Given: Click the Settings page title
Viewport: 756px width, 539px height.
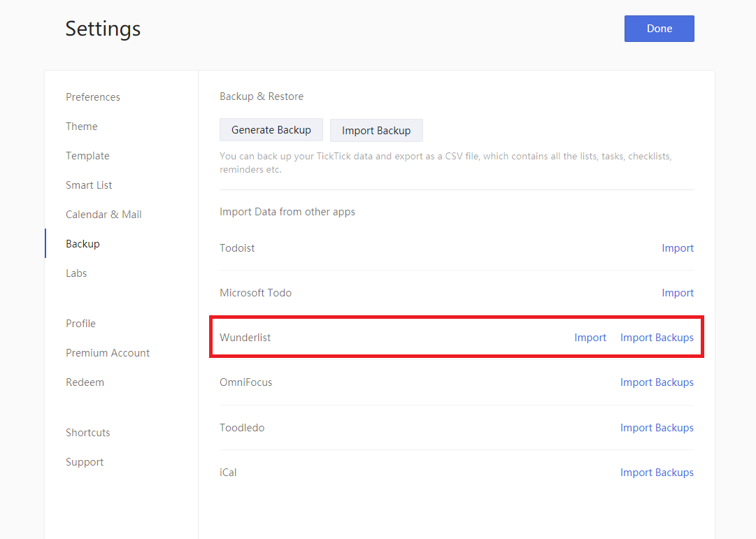Looking at the screenshot, I should point(104,29).
